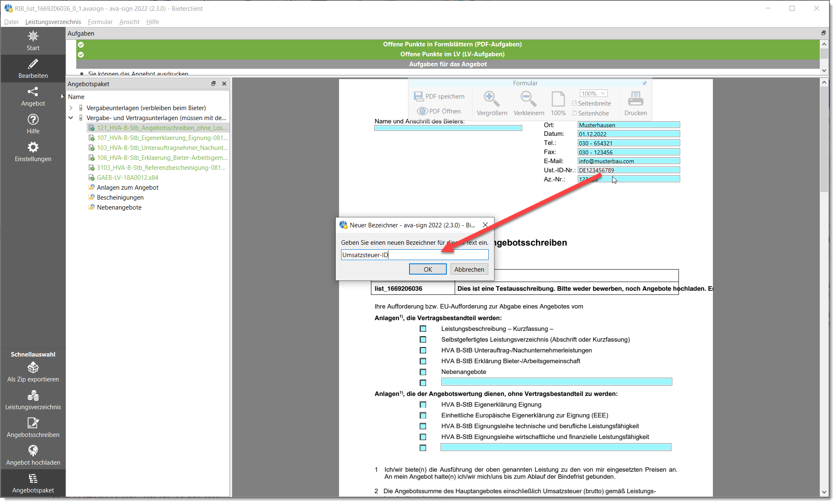This screenshot has width=836, height=504.
Task: Click the document vertical scrollbar thumb
Action: point(824,140)
